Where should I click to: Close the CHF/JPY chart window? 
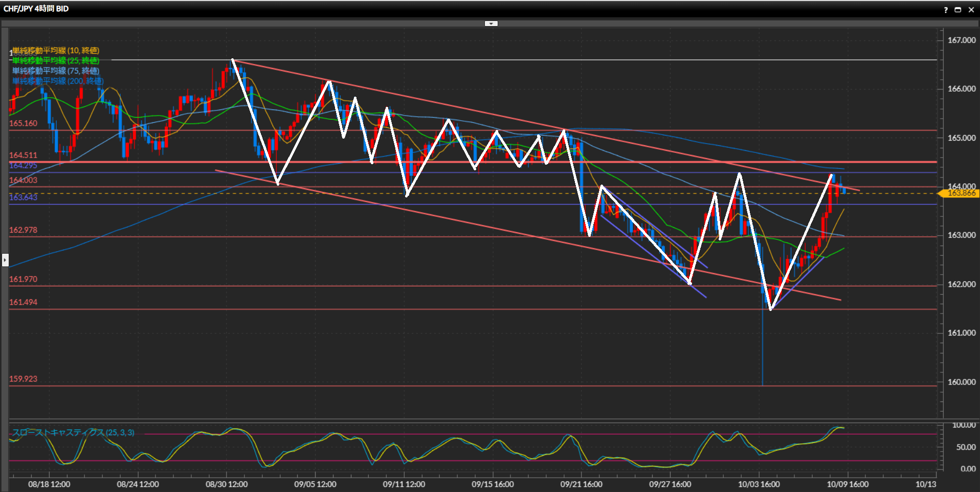tap(971, 10)
